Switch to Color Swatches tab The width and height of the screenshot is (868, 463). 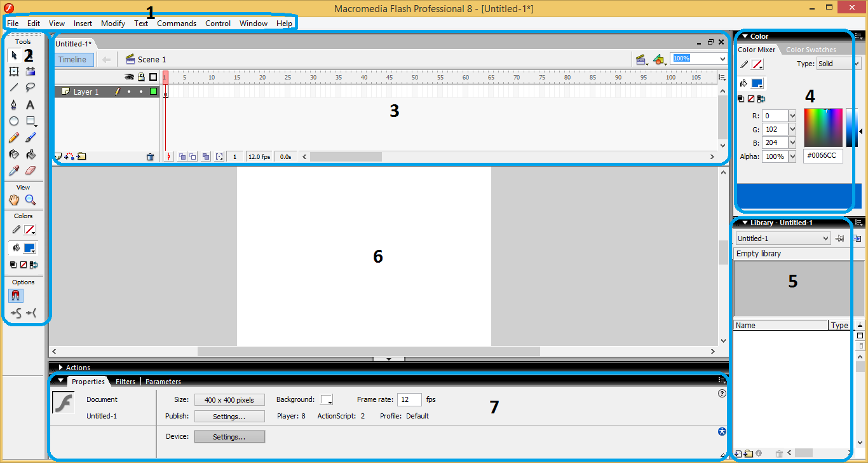811,50
